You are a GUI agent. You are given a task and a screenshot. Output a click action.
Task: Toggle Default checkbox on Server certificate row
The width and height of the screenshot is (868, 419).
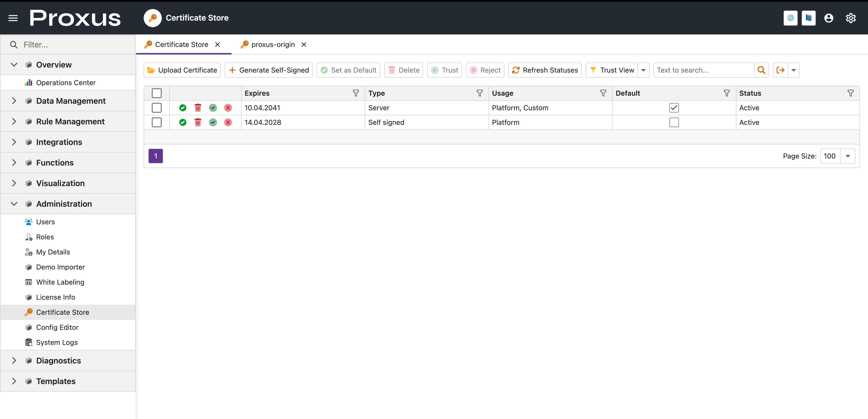674,108
